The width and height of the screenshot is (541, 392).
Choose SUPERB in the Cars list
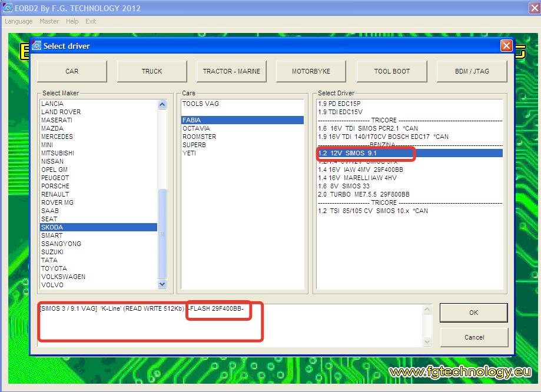point(243,145)
